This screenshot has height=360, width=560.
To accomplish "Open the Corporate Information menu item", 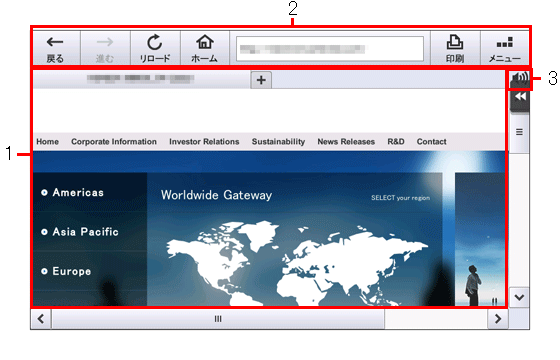I will pyautogui.click(x=114, y=142).
